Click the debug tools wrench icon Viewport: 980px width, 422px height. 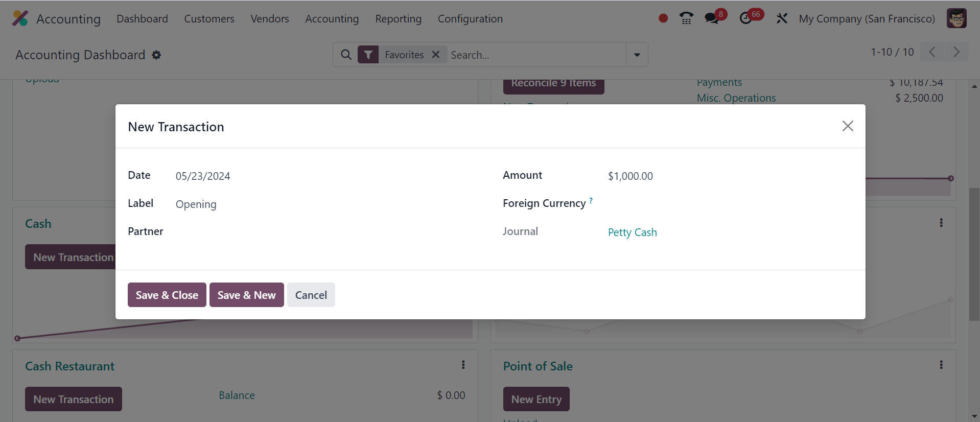781,19
